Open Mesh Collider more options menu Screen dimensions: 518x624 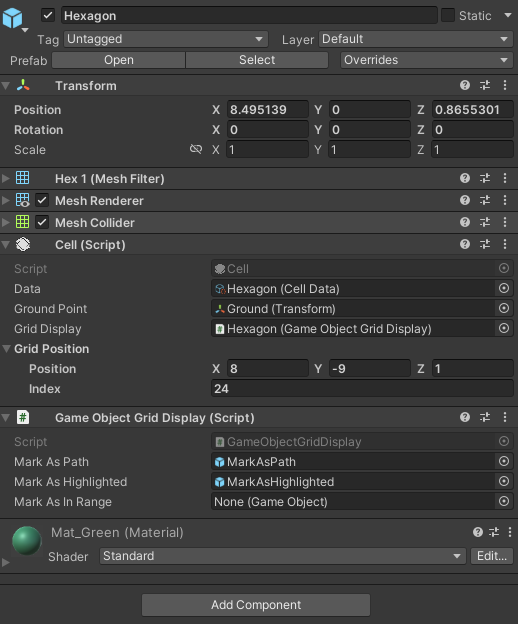click(x=505, y=222)
